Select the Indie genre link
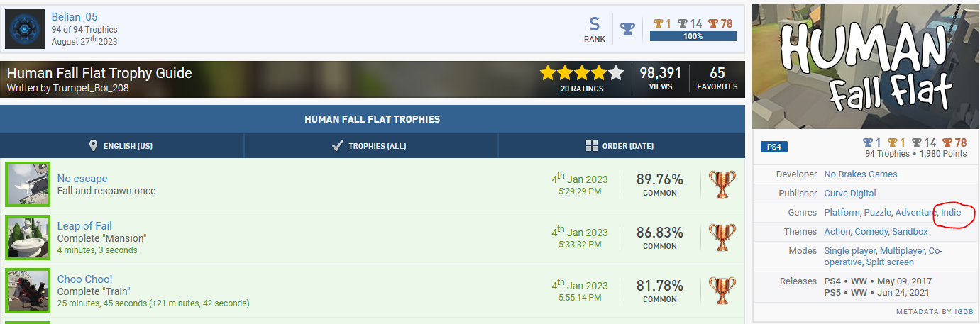The height and width of the screenshot is (324, 980). [951, 213]
